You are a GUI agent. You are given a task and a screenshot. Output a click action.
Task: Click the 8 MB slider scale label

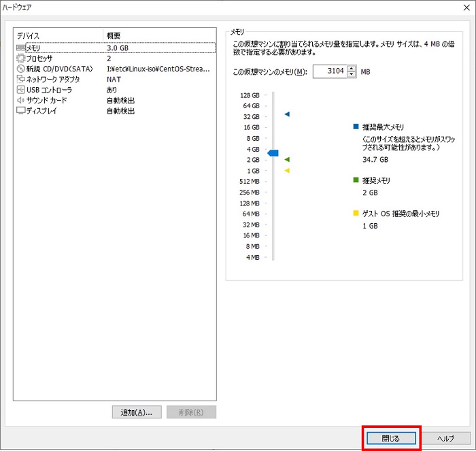[252, 246]
